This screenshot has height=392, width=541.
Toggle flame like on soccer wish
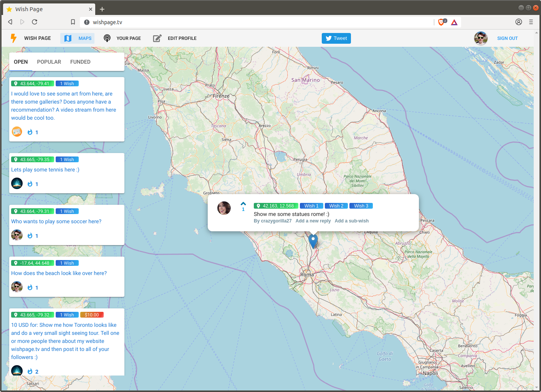coord(30,236)
